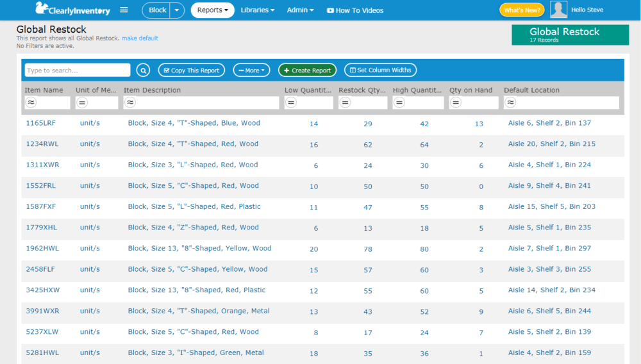This screenshot has height=364, width=641.
Task: Click Copy This Report button
Action: 191,70
